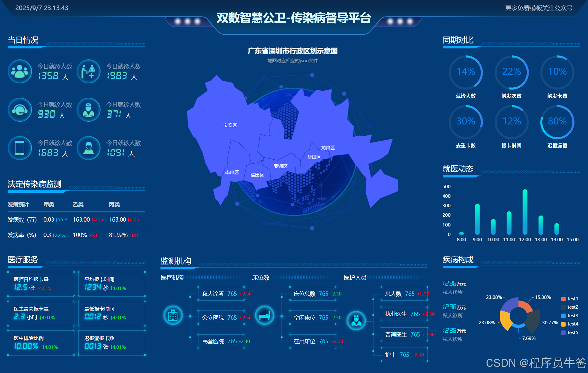Image resolution: width=588 pixels, height=373 pixels.
Task: Click the 更多免费模板关注公众号 link
Action: pos(539,8)
